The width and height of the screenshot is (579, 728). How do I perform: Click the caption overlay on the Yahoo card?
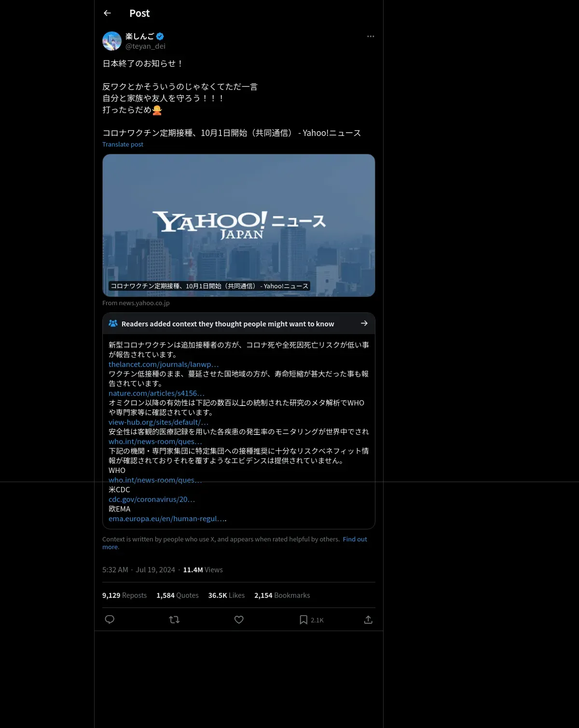209,286
